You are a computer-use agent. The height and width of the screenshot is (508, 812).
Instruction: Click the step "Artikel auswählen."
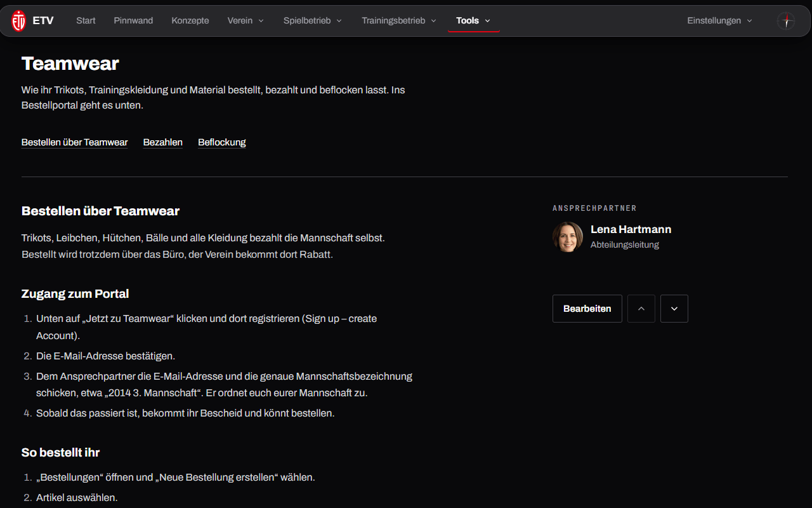pyautogui.click(x=77, y=498)
